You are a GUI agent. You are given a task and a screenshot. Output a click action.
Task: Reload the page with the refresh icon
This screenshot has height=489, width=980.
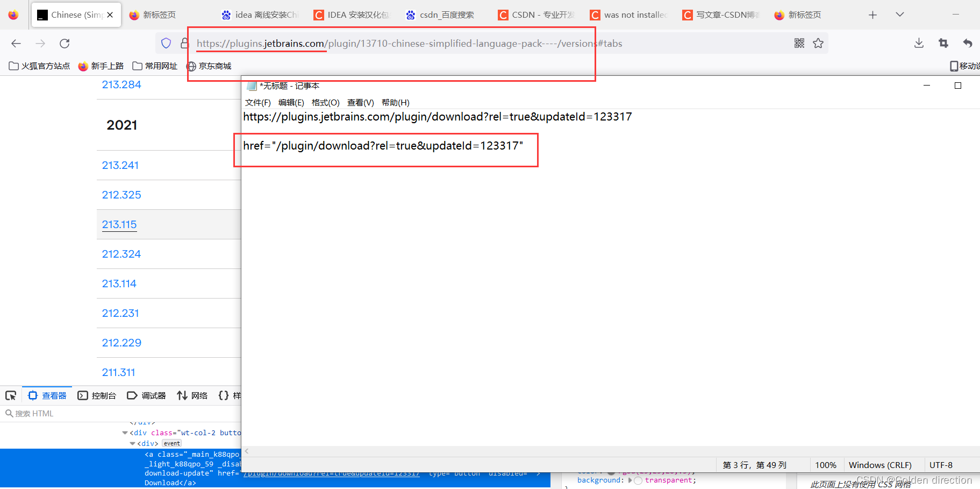point(65,43)
